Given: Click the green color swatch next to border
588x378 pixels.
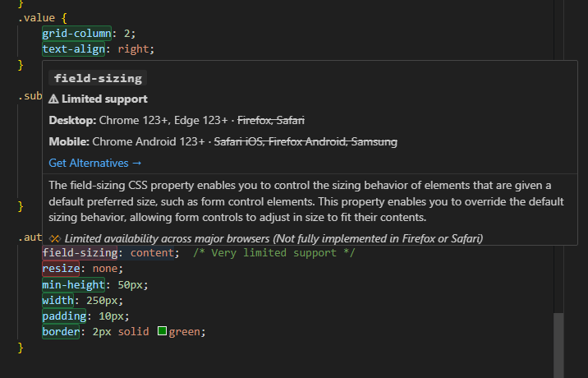Looking at the screenshot, I should click(162, 331).
